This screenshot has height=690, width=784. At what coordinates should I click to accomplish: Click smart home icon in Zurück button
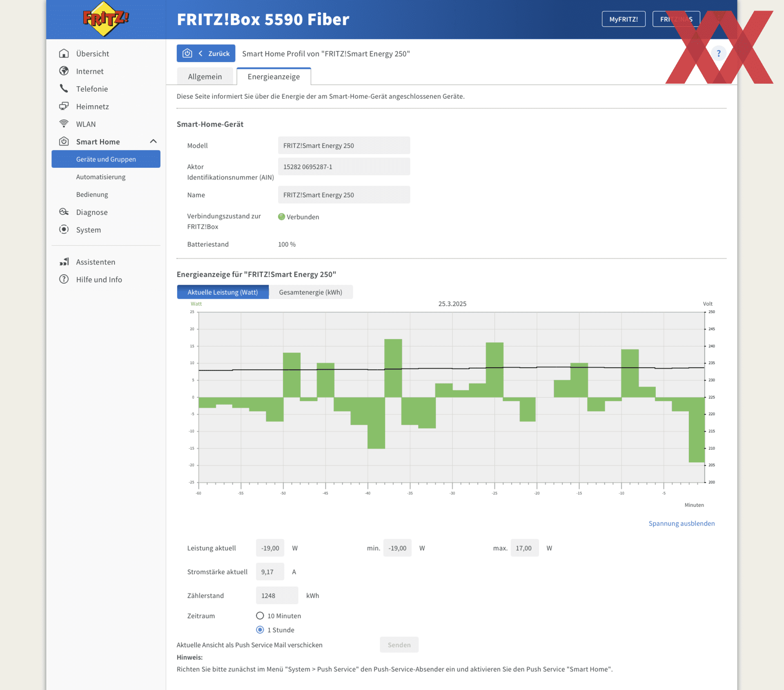pos(187,53)
